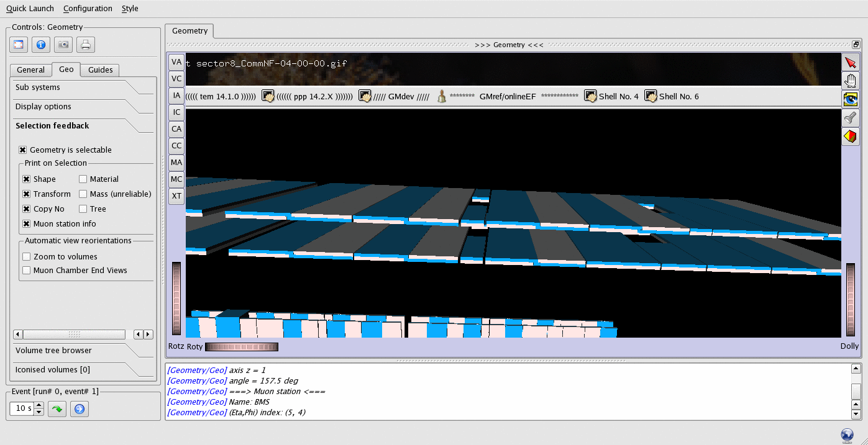
Task: Activate the hand viewing mode tool
Action: coord(850,81)
